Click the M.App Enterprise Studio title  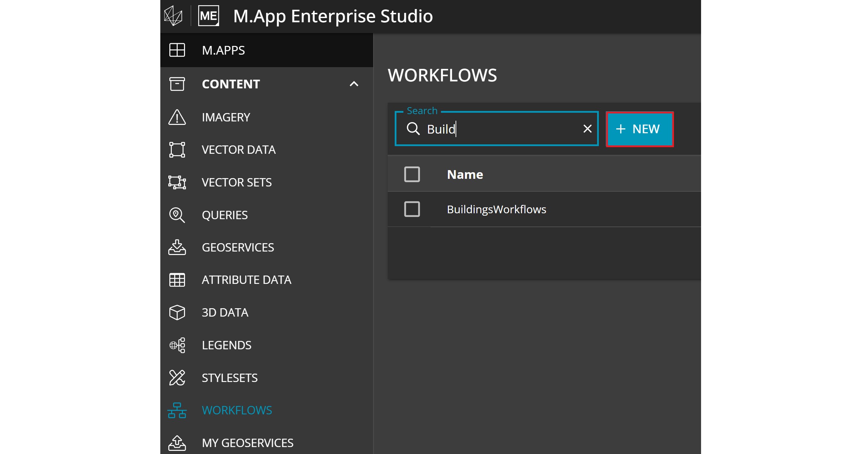click(x=333, y=16)
